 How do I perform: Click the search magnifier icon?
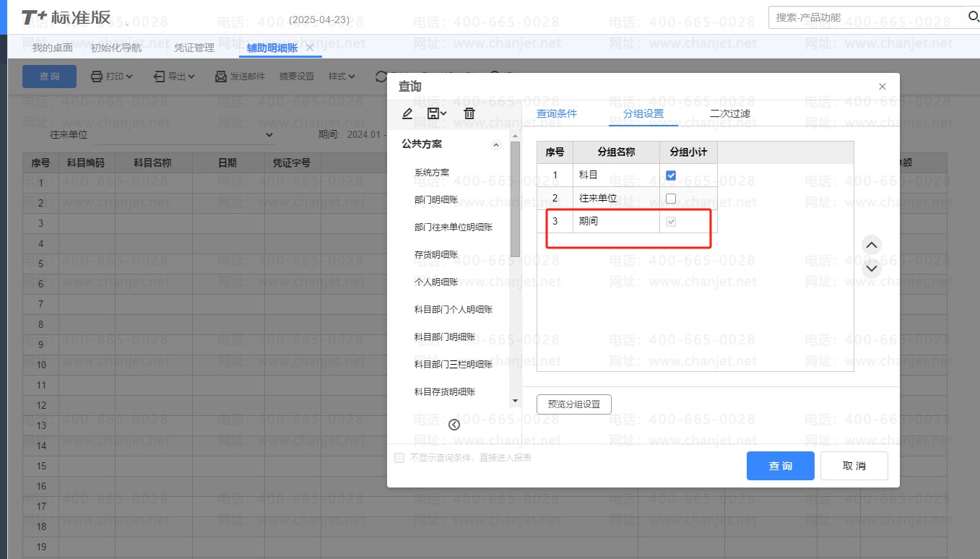[x=973, y=17]
